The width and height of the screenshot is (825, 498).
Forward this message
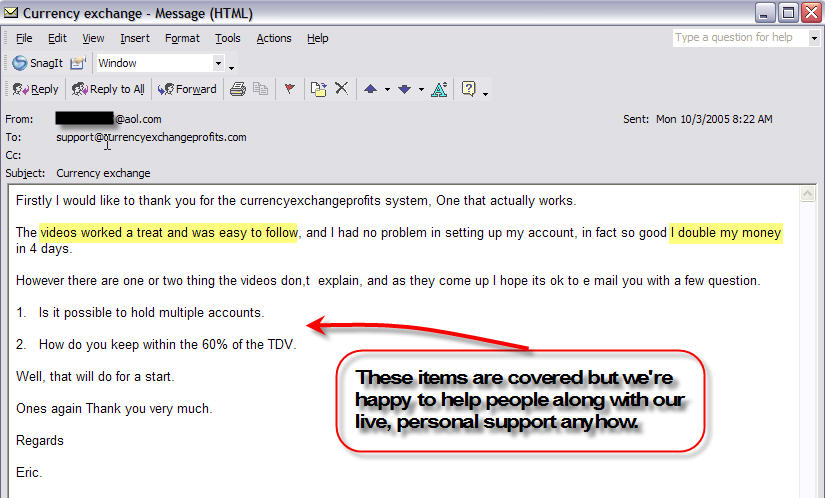[x=187, y=89]
